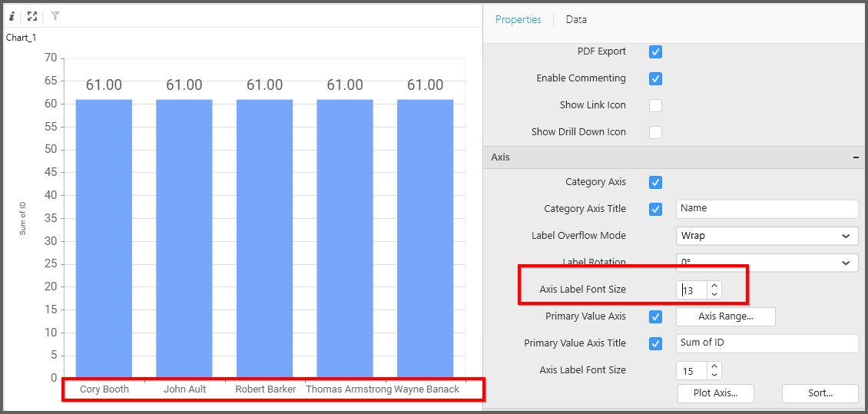
Task: Open the Label Rotation dropdown
Action: coord(767,263)
